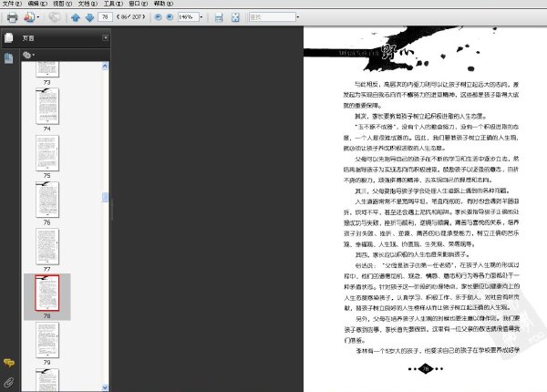Open the Bookmarks panel icon

tap(9, 58)
